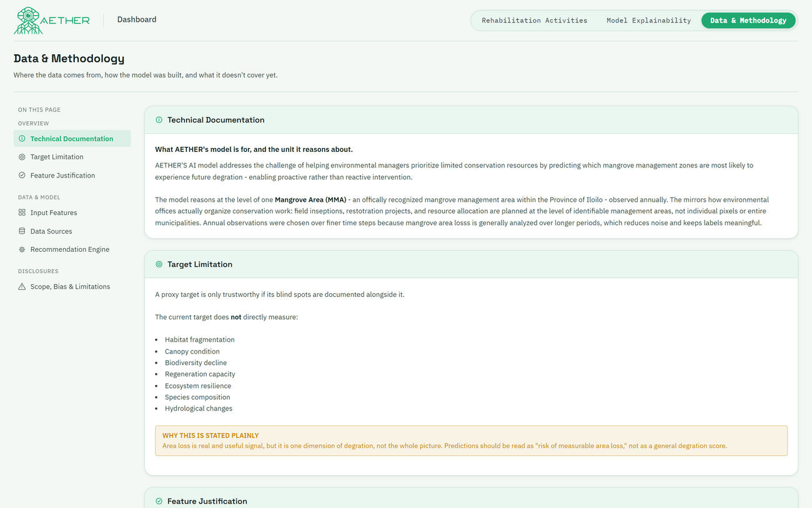Click the Ecosystem resilience list item

(198, 386)
